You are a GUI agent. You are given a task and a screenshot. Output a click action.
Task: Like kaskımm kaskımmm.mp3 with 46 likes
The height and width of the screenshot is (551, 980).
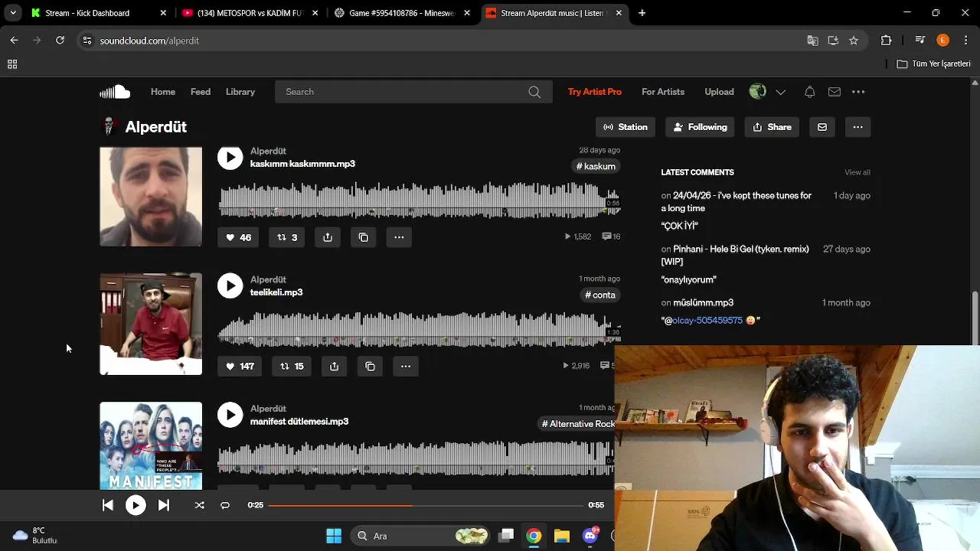point(239,237)
